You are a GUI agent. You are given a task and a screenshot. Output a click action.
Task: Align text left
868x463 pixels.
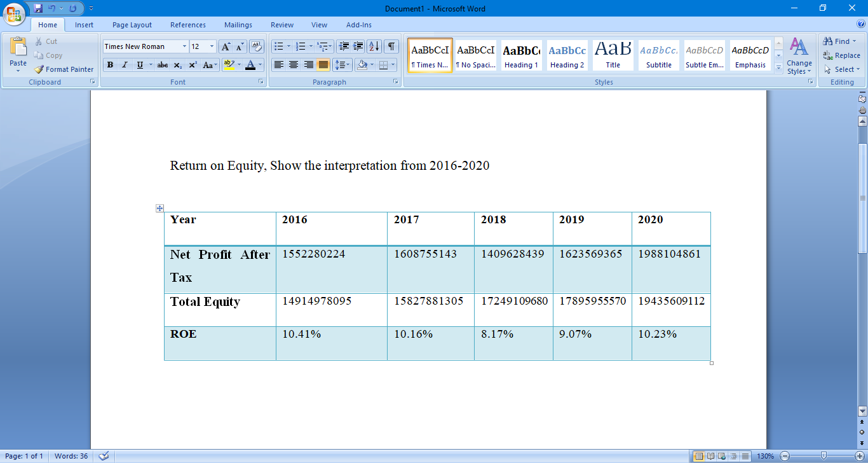[x=278, y=65]
